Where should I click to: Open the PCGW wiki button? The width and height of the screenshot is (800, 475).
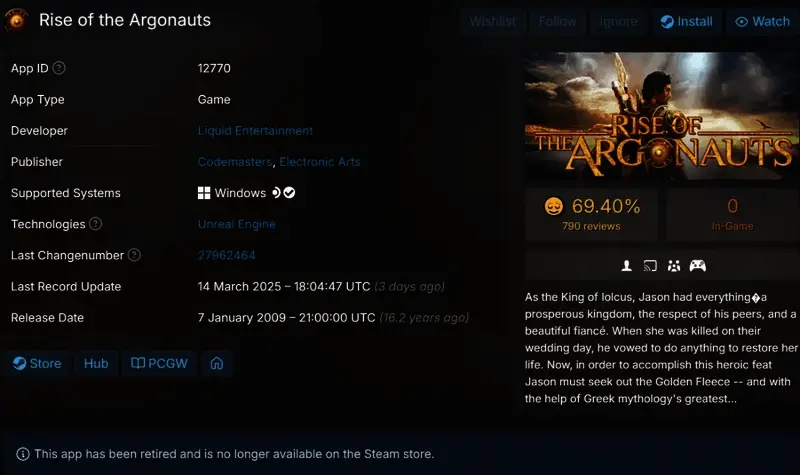(x=159, y=363)
